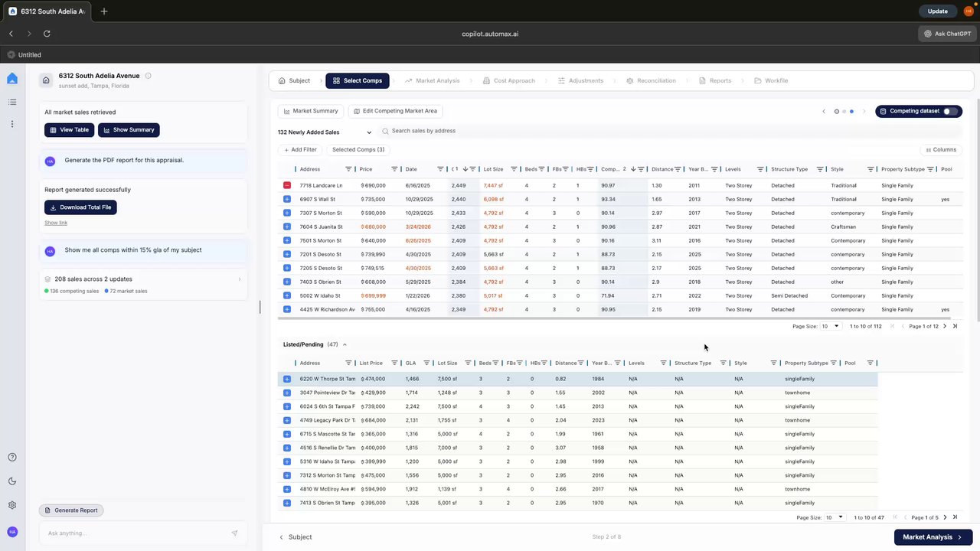The image size is (980, 551).
Task: Click the View Table button
Action: (x=69, y=130)
